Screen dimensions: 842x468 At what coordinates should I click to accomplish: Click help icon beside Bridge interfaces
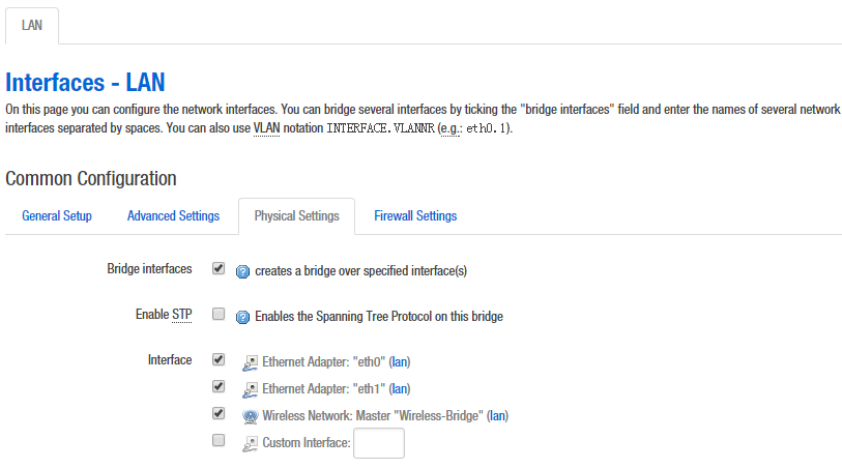click(242, 270)
